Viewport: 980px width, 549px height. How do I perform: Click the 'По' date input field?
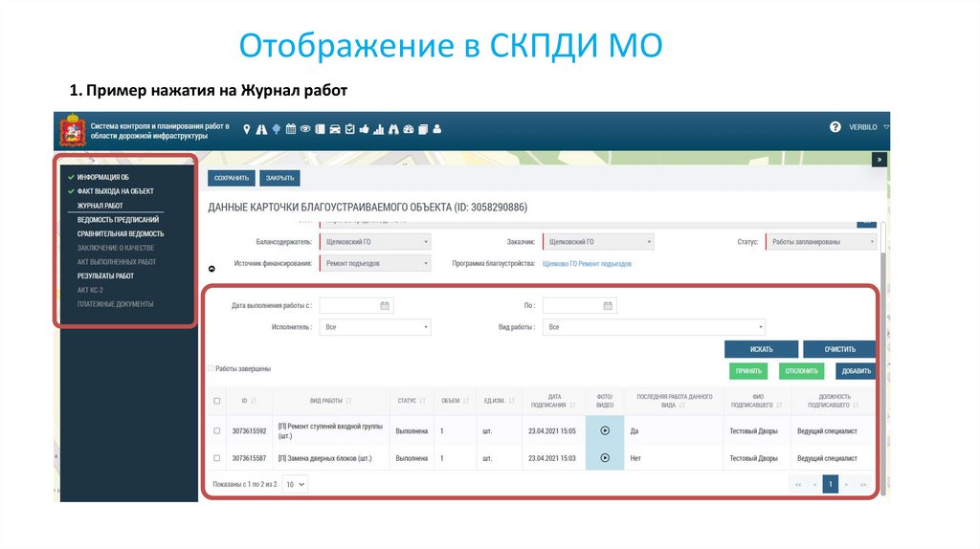(579, 305)
